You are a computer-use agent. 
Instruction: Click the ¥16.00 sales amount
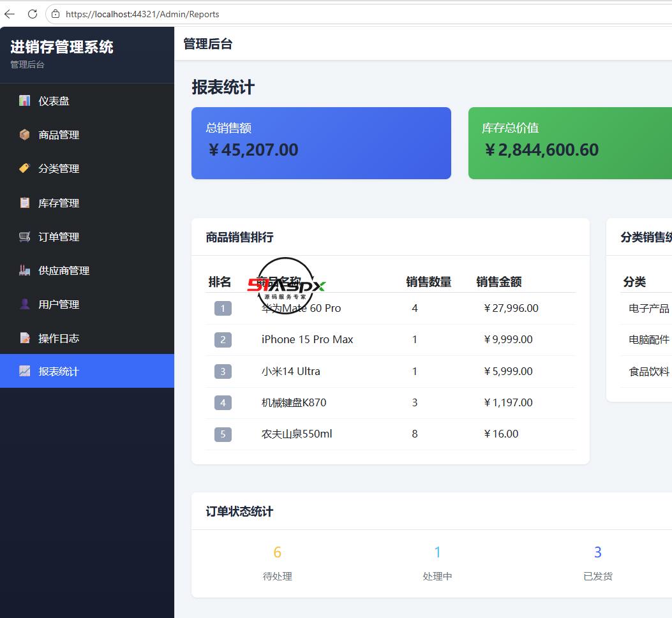click(x=501, y=434)
